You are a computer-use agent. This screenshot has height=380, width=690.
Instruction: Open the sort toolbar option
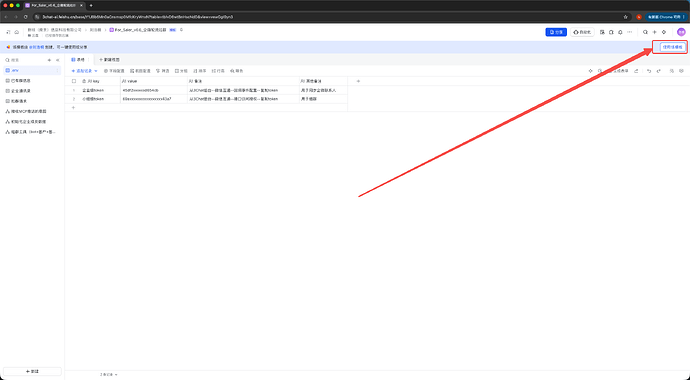point(200,71)
